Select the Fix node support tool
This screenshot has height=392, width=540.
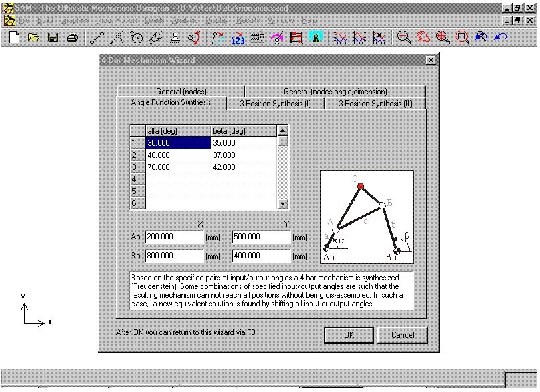[175, 37]
